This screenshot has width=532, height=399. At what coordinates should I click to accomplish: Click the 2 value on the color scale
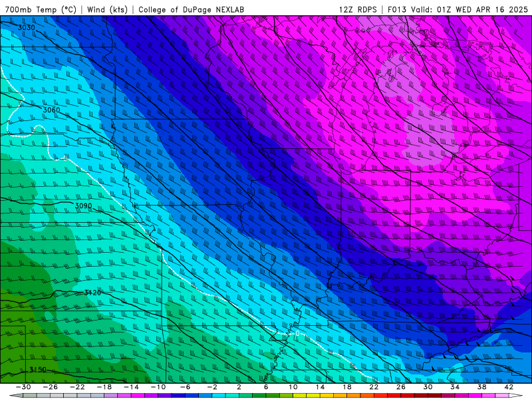coord(239,387)
